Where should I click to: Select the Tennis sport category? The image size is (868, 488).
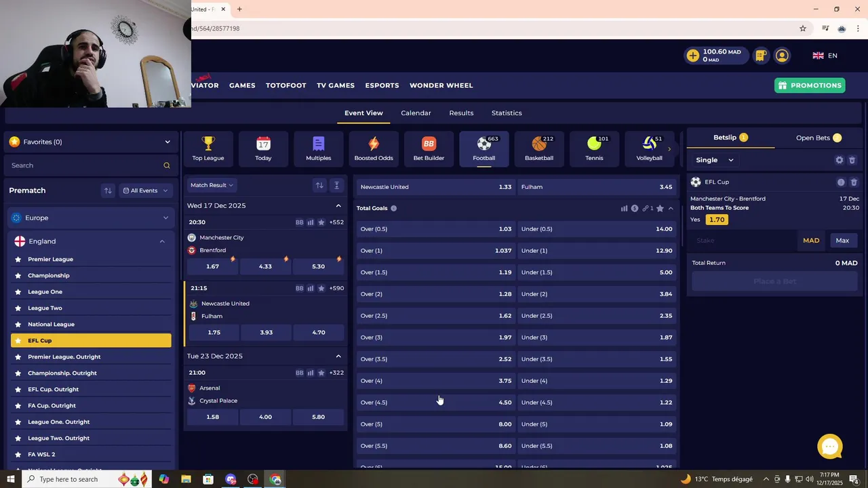tap(594, 148)
